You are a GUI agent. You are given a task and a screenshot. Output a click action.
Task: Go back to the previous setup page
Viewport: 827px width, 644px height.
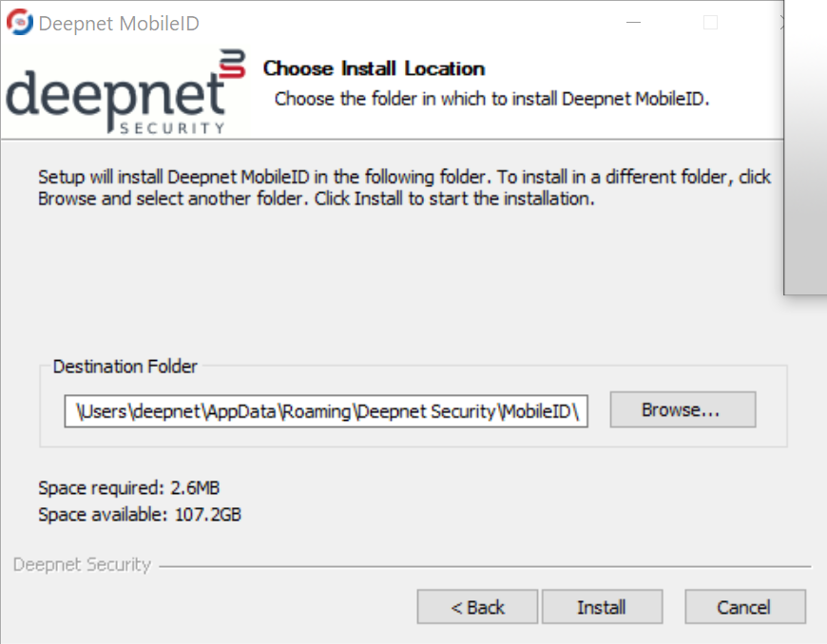[x=477, y=607]
